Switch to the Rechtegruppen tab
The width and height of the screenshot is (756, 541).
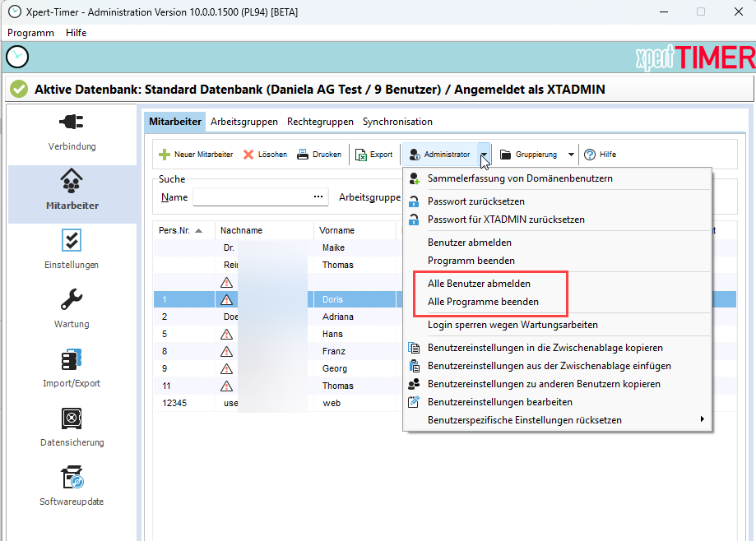point(320,122)
